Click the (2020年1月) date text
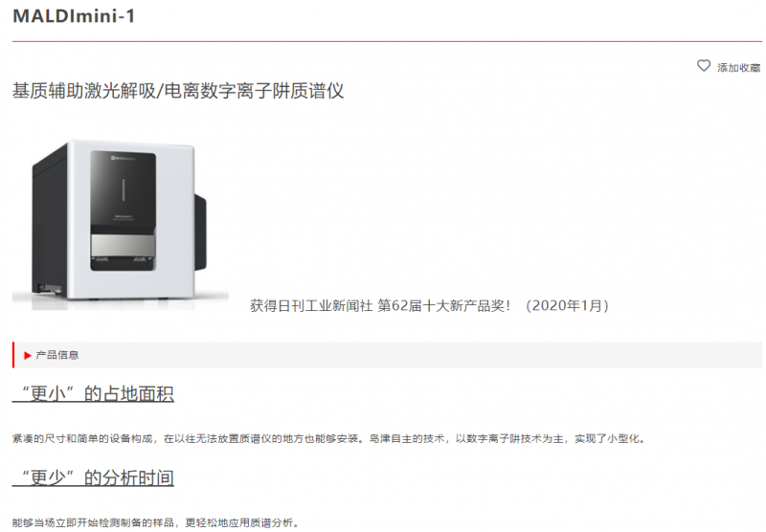 pyautogui.click(x=567, y=305)
